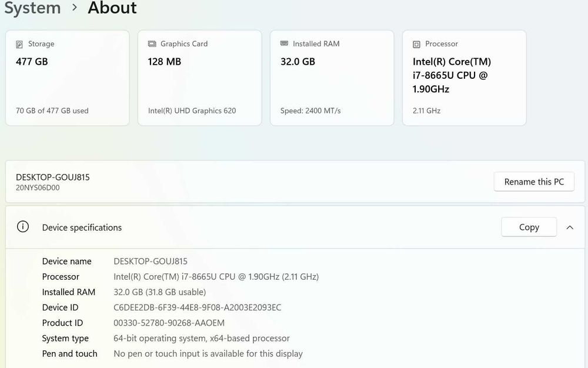Click 'No pen or touch input' value

[208, 354]
